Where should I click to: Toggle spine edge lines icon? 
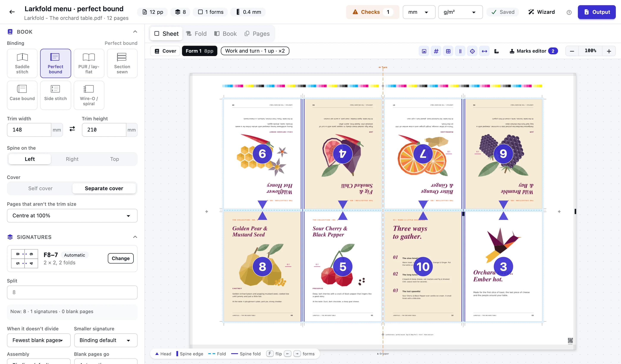pos(460,51)
